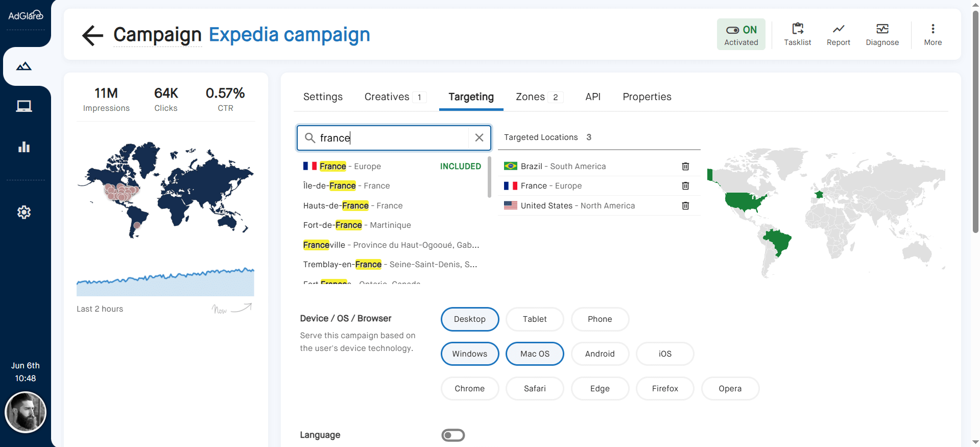Click the back arrow beside Campaign title
Viewport: 980px width, 447px height.
coord(92,35)
